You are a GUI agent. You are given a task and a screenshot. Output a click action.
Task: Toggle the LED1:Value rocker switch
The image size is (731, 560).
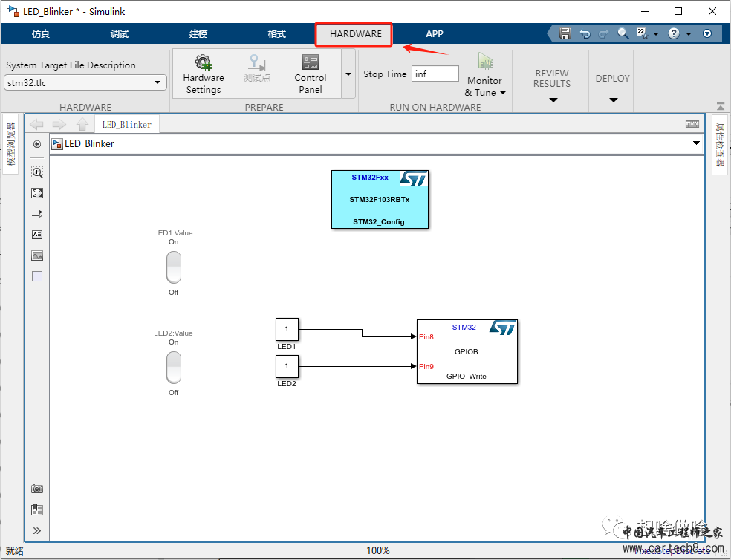point(173,267)
